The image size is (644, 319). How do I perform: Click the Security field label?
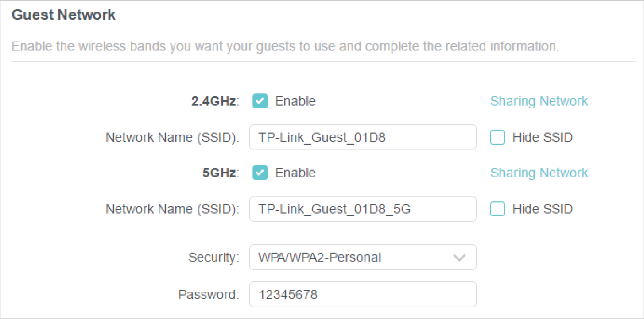click(x=213, y=258)
